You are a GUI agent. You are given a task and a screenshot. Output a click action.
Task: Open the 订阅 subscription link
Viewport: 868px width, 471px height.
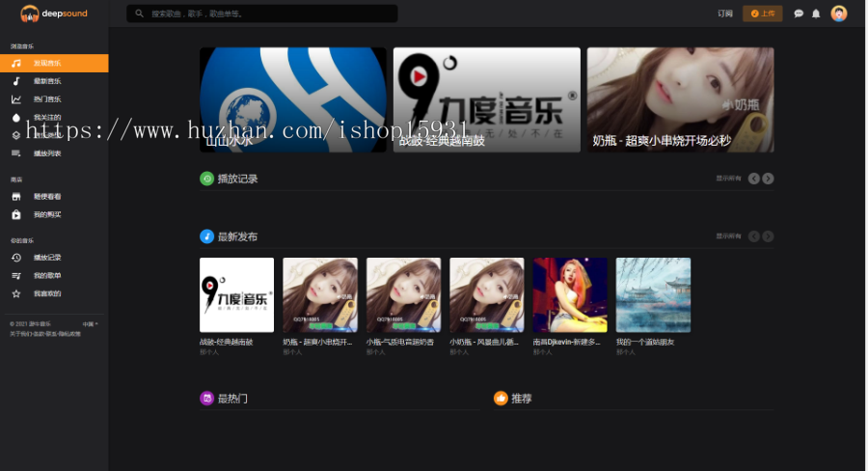(x=724, y=14)
